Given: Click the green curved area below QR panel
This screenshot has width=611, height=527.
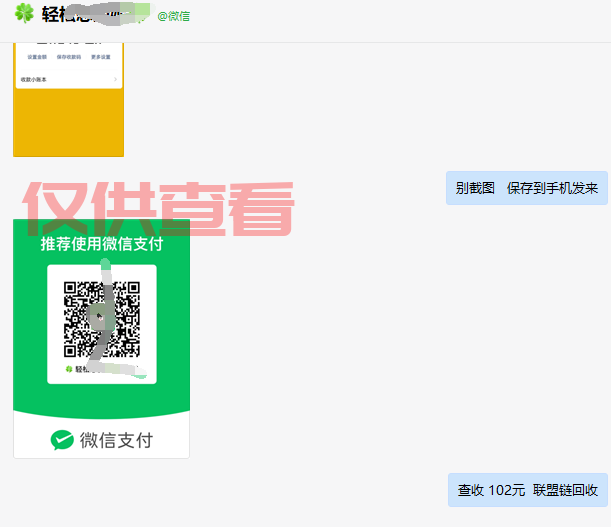Looking at the screenshot, I should coord(101,402).
